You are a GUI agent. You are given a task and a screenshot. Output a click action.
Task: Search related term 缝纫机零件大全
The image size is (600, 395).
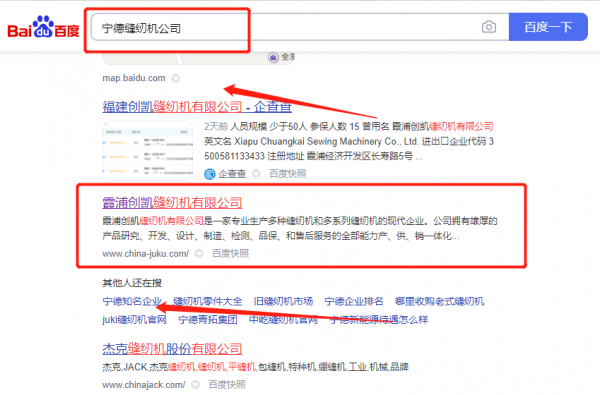207,301
